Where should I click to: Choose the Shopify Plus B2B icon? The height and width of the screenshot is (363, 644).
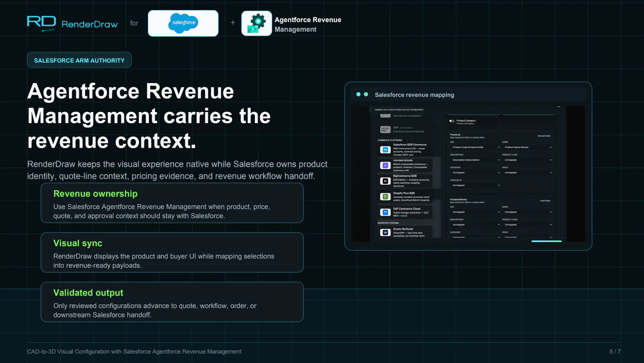(385, 197)
